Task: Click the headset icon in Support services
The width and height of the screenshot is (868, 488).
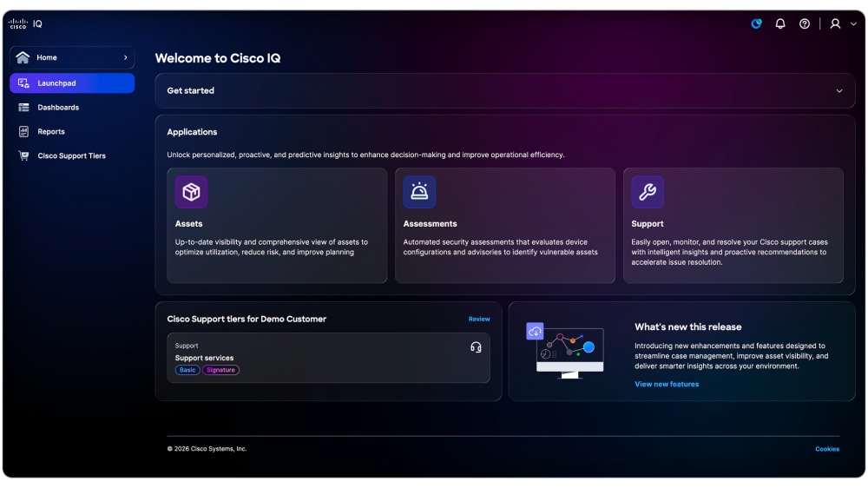Action: [476, 347]
